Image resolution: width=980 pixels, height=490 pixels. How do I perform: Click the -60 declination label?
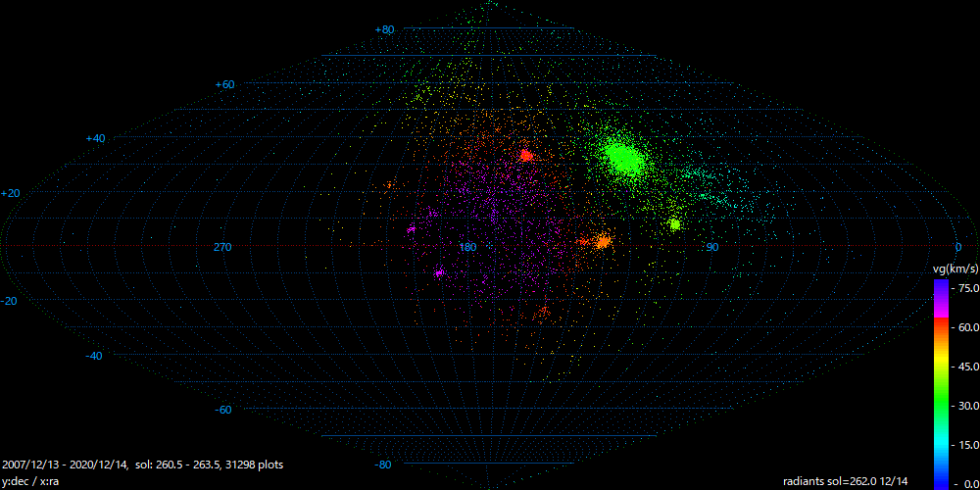tap(223, 410)
